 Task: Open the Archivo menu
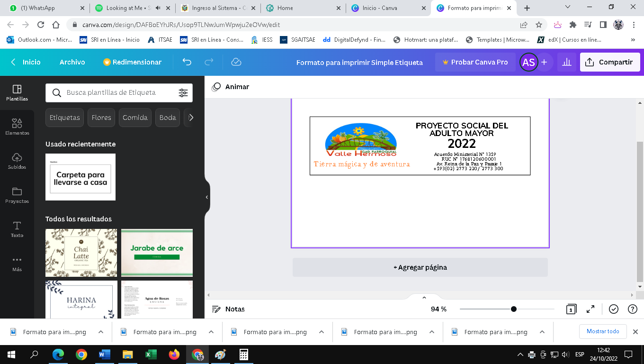pyautogui.click(x=72, y=62)
